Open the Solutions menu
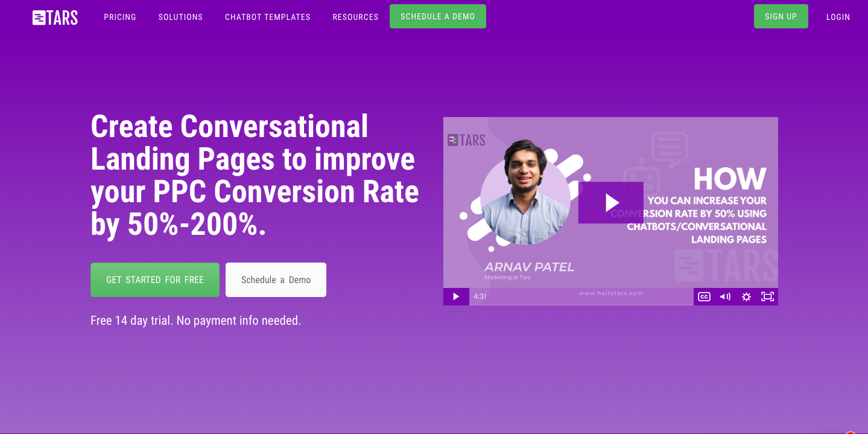Viewport: 868px width, 434px height. click(x=180, y=17)
